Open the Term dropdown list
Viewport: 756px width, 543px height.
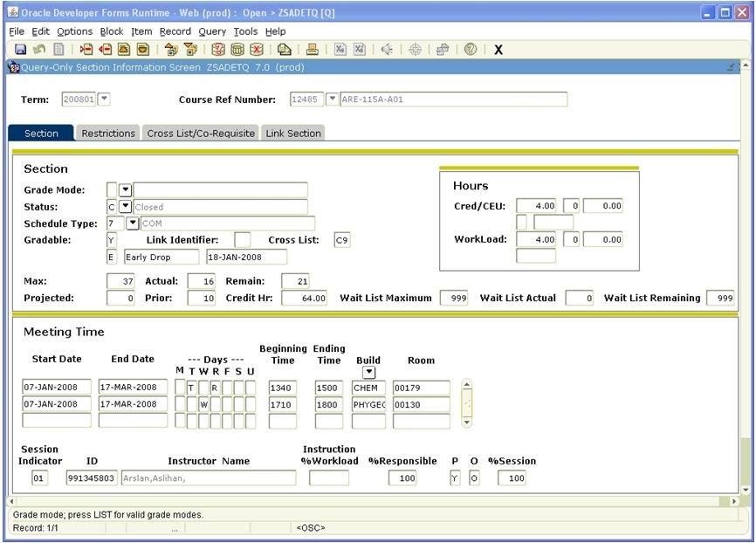[104, 100]
